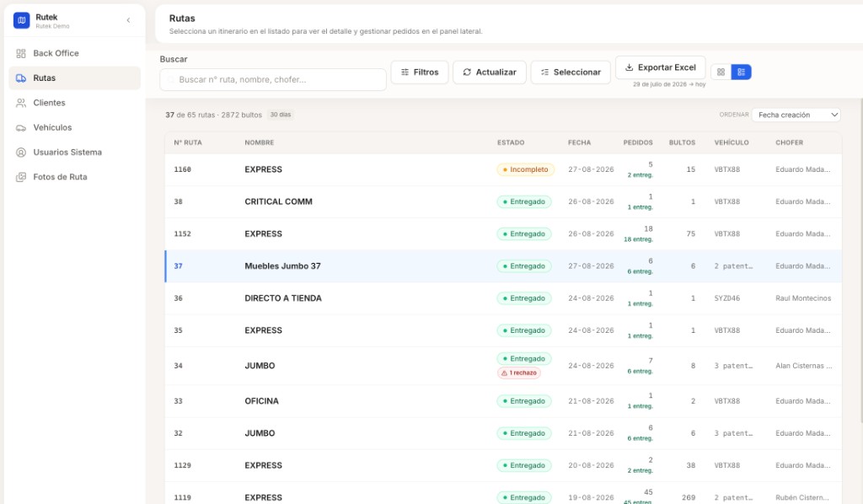Open route number 1152
Image resolution: width=863 pixels, height=504 pixels.
coord(503,233)
